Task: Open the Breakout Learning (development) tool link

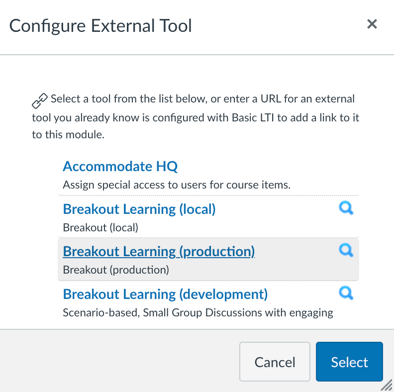Action: pos(165,294)
